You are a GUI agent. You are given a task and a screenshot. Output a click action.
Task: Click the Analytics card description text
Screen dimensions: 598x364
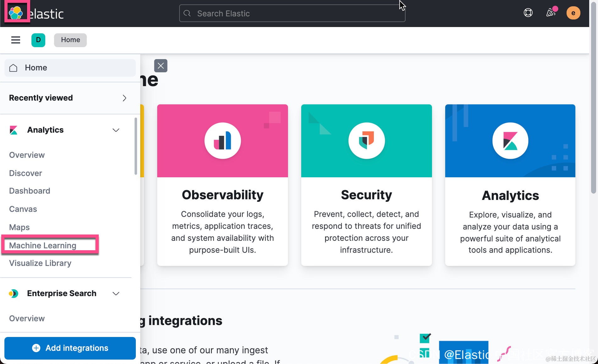[510, 232]
